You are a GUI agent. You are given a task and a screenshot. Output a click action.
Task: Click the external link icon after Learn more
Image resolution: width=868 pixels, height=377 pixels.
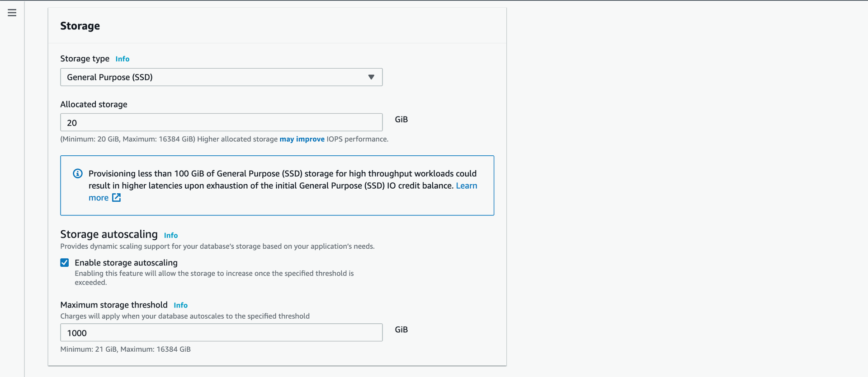[x=116, y=198]
